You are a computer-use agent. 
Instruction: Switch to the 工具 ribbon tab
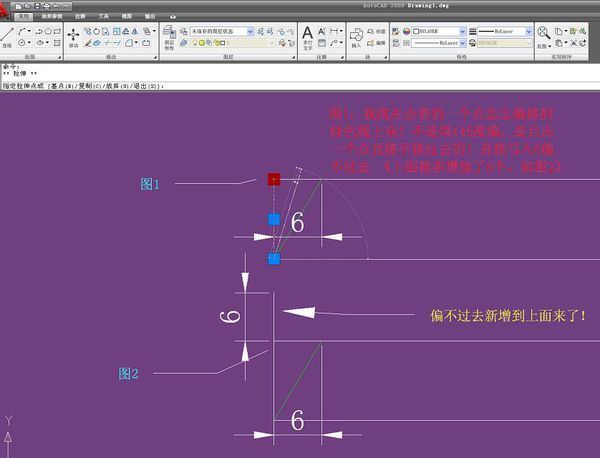click(103, 16)
